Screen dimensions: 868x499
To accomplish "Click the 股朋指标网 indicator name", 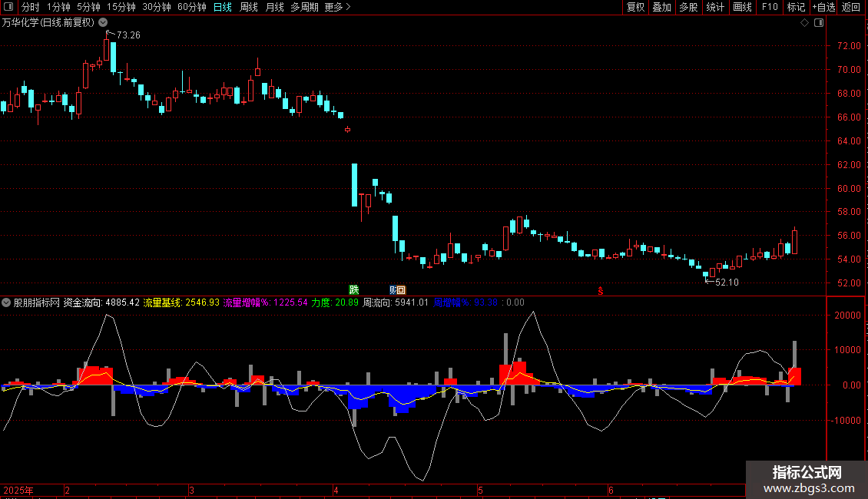I will coord(37,302).
